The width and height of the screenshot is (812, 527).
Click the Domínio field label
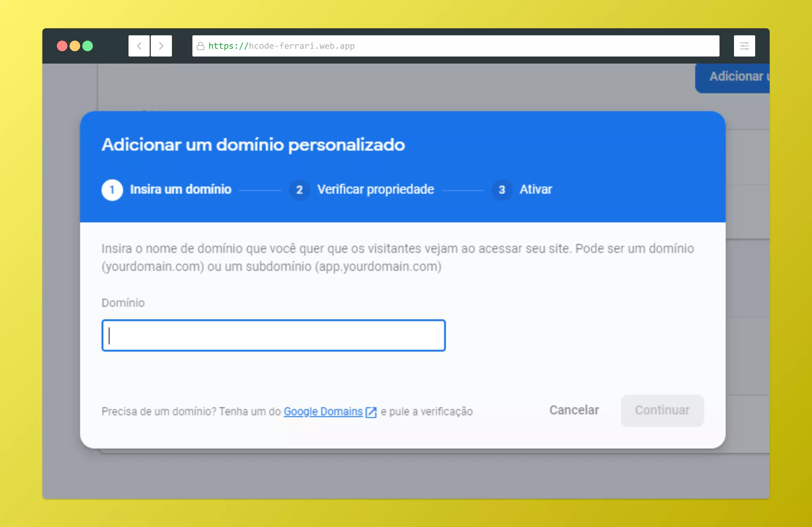click(x=123, y=303)
